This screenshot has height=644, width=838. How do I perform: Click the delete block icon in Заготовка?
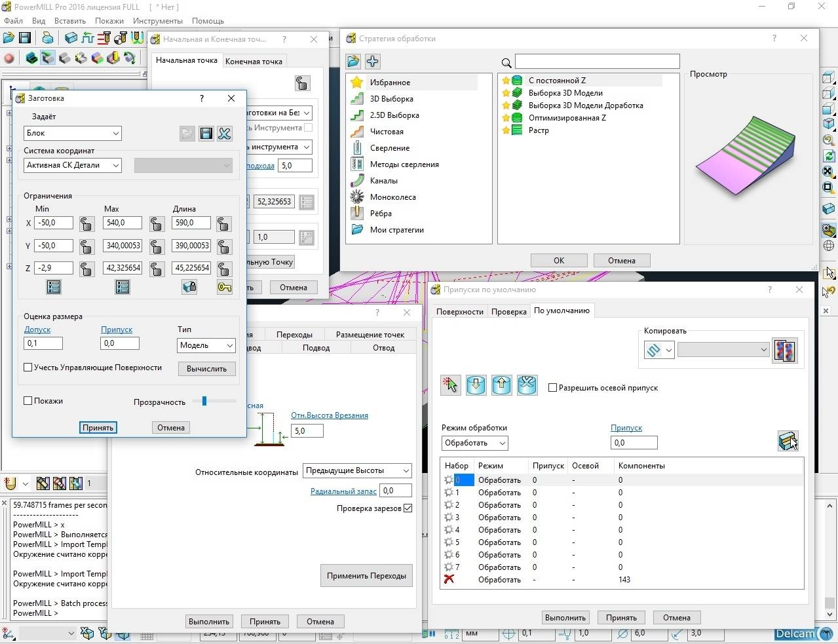pos(225,134)
